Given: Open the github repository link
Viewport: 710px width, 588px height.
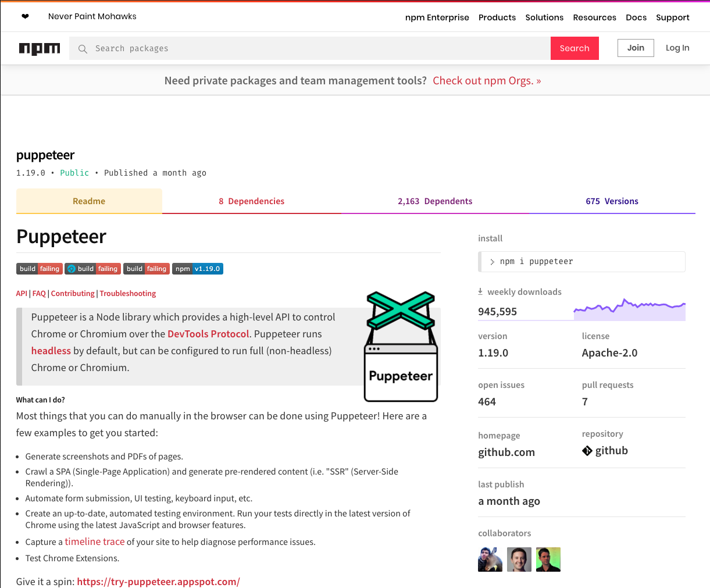Looking at the screenshot, I should coord(612,451).
